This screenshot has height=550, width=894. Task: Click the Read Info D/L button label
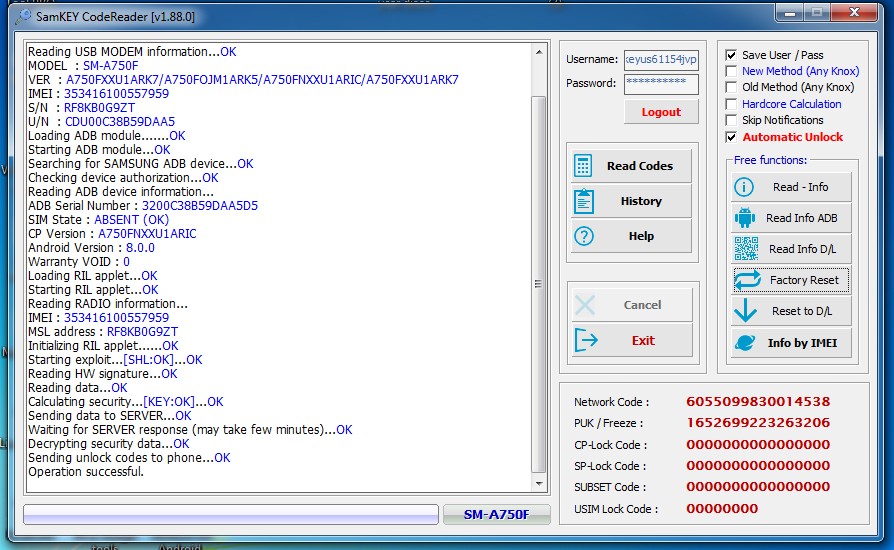click(802, 248)
